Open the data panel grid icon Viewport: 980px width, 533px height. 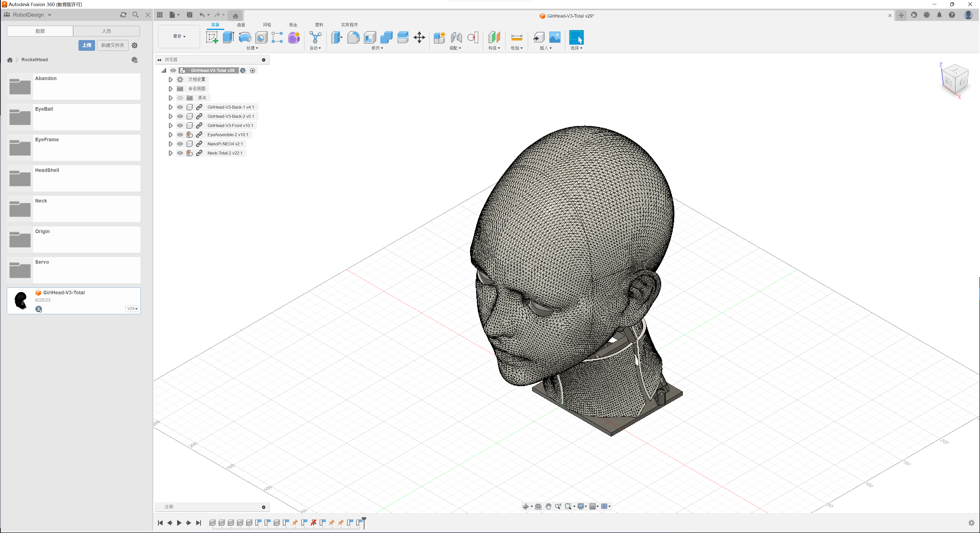tap(160, 15)
